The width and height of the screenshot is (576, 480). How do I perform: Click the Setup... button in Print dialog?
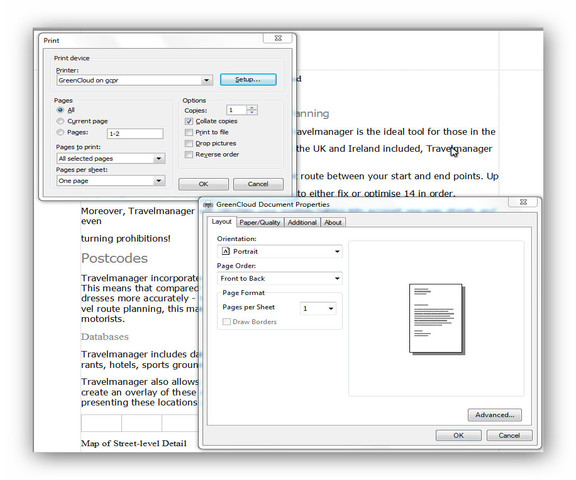248,80
